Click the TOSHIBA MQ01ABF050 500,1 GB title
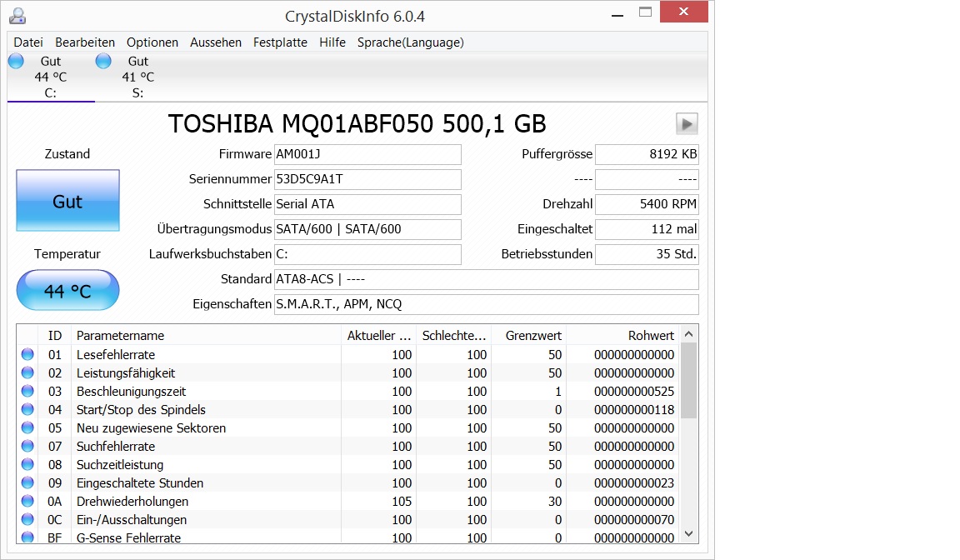Image resolution: width=960 pixels, height=560 pixels. (357, 124)
